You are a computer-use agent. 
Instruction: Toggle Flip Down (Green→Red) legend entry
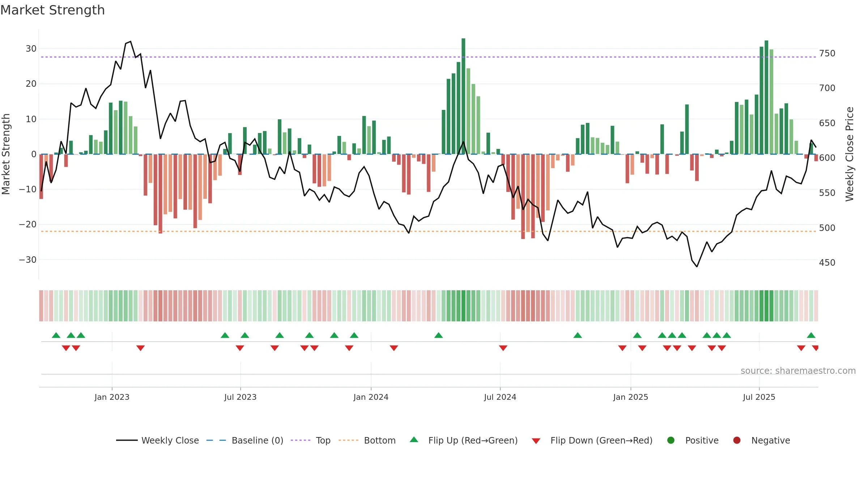click(592, 440)
